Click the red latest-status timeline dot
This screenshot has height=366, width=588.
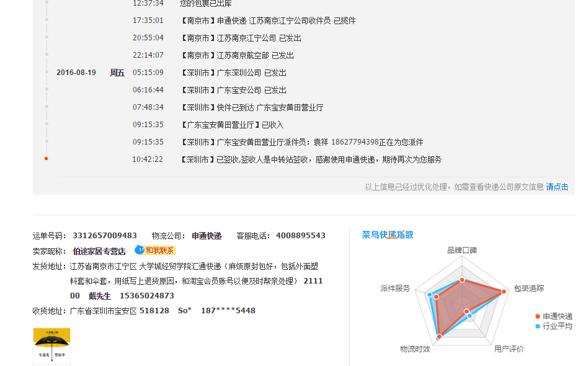coord(46,159)
